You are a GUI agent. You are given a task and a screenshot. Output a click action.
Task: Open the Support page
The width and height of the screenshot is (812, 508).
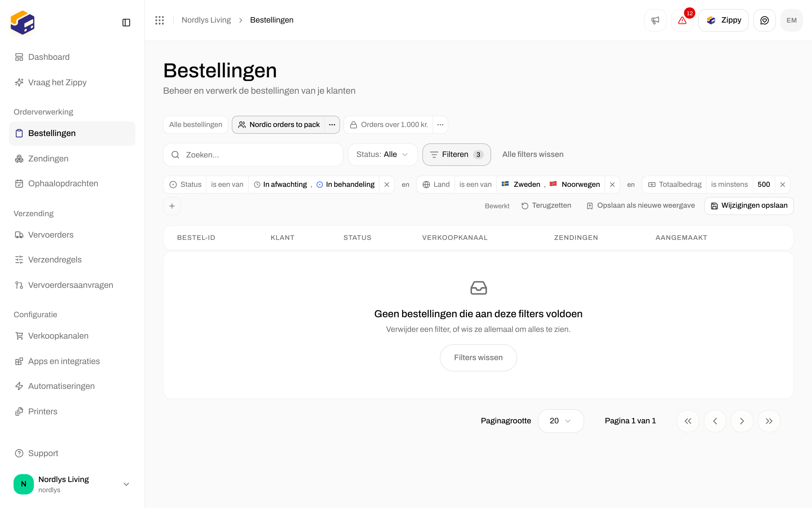click(x=72, y=453)
